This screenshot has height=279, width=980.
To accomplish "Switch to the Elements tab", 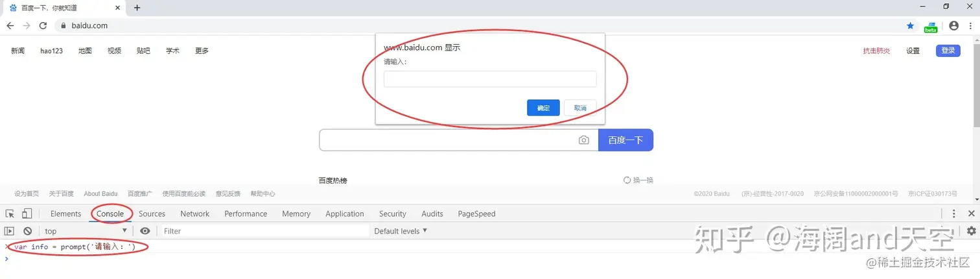I will [x=65, y=213].
